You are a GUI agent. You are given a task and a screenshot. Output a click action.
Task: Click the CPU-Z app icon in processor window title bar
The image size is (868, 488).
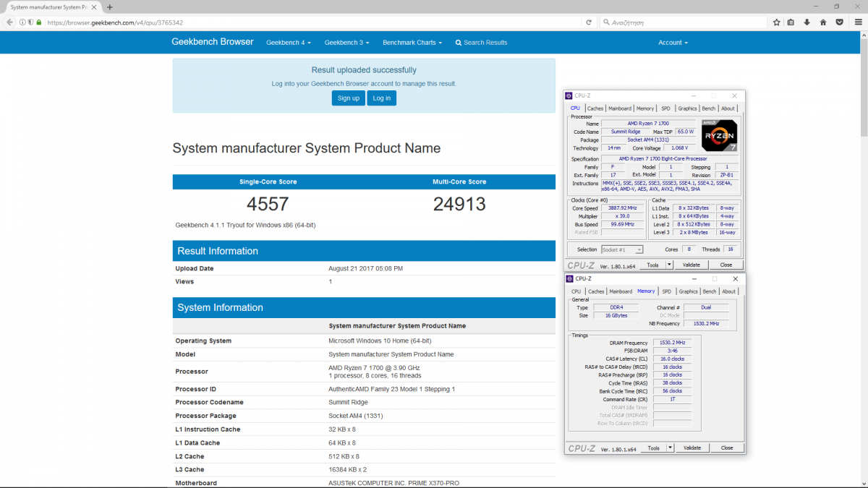(x=569, y=95)
